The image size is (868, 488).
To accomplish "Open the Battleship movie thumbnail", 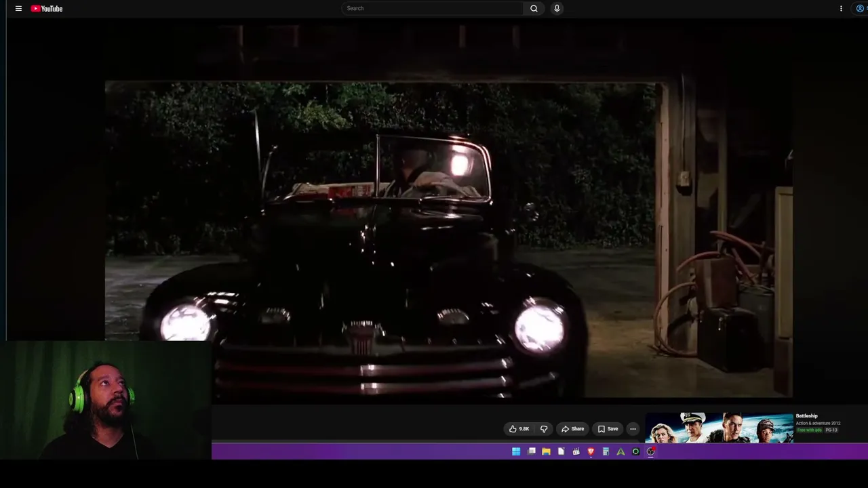I will click(719, 428).
